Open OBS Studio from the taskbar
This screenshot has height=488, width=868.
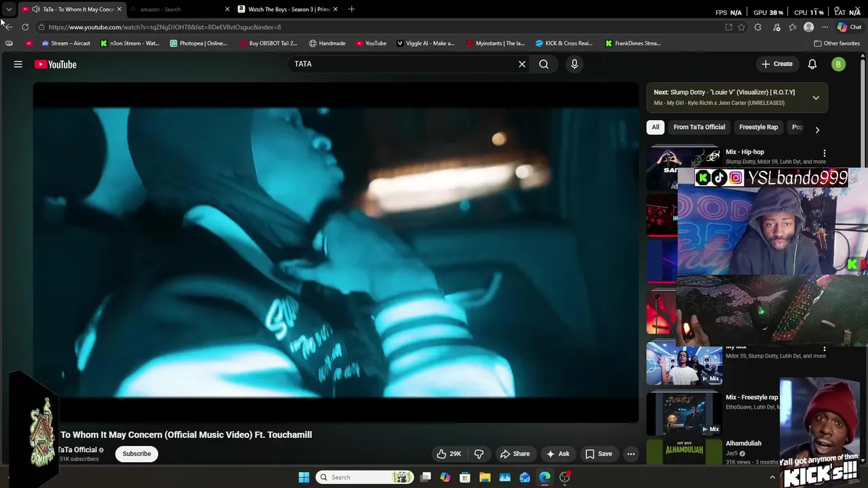pos(564,477)
